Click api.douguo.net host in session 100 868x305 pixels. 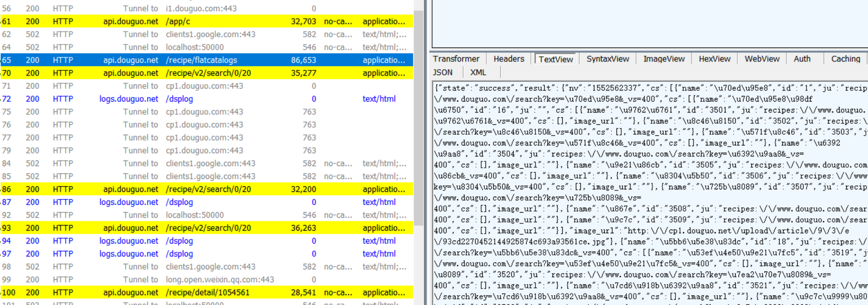[x=131, y=292]
